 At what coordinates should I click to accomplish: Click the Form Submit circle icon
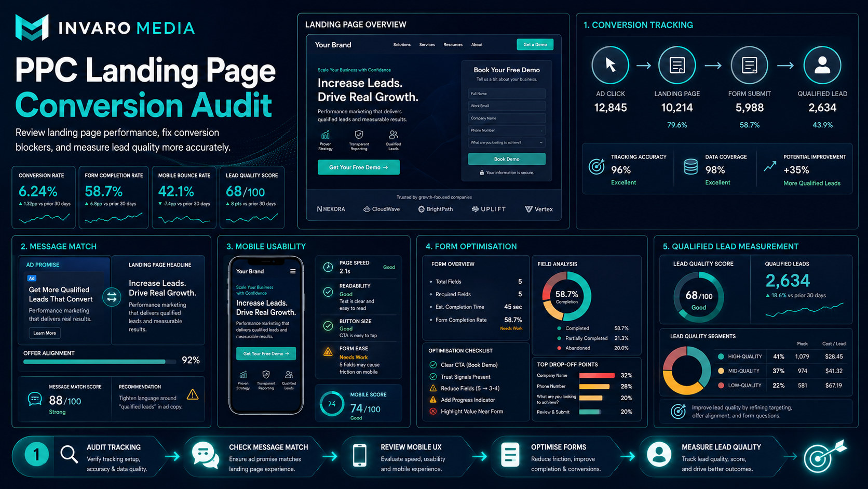[x=749, y=65]
